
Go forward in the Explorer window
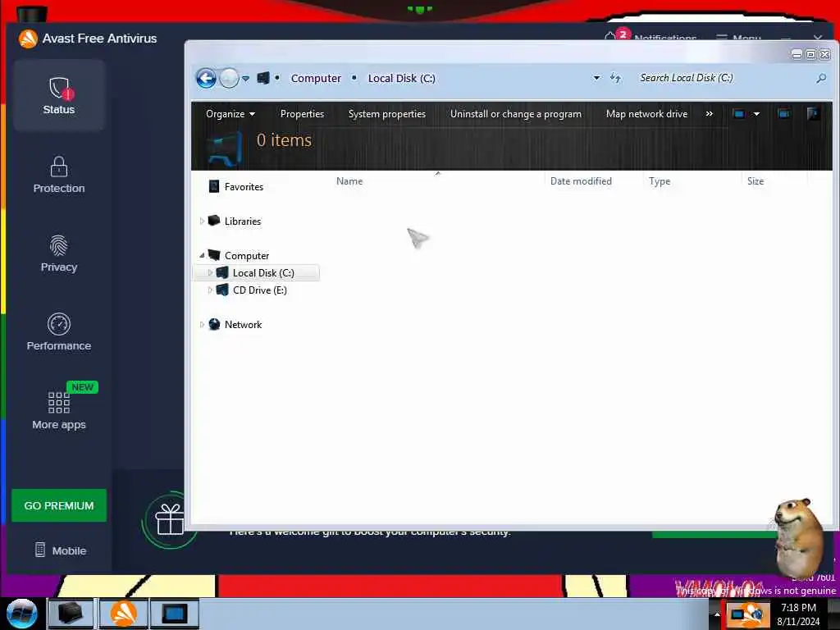(x=230, y=78)
